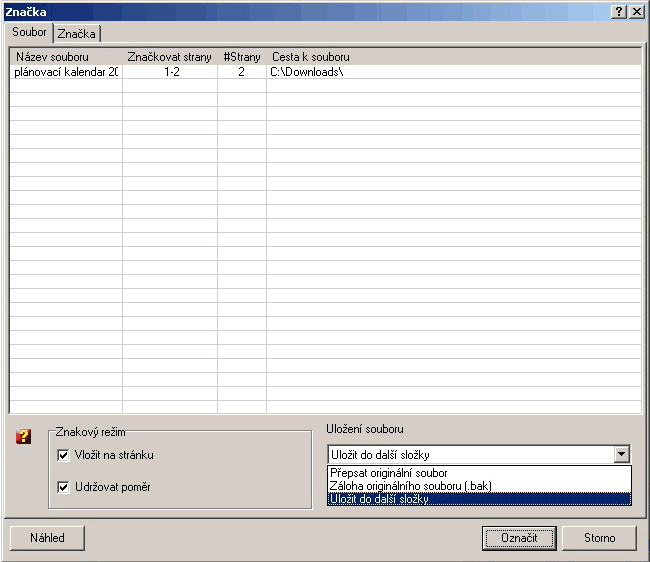Switch to the Soubor tab

29,33
